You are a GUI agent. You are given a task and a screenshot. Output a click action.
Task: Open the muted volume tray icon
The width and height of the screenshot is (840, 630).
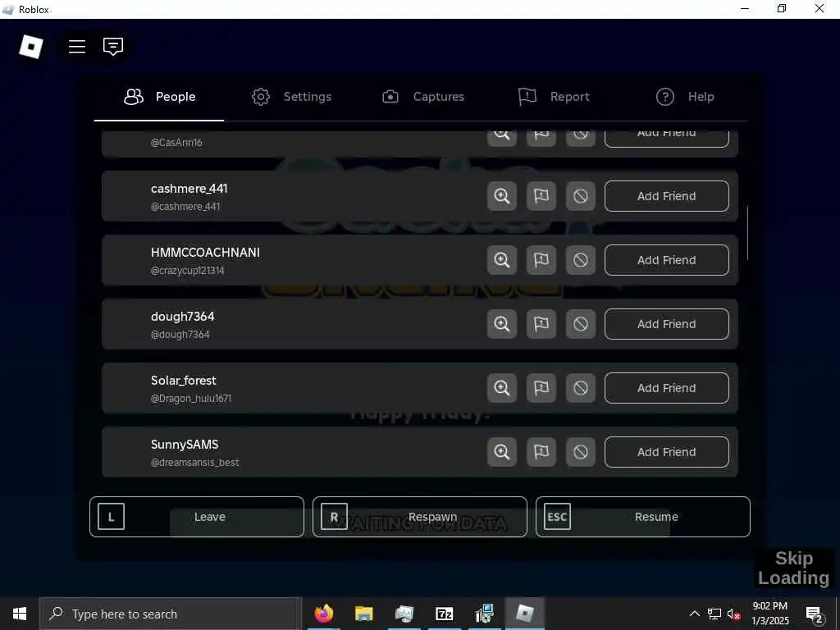pos(733,614)
